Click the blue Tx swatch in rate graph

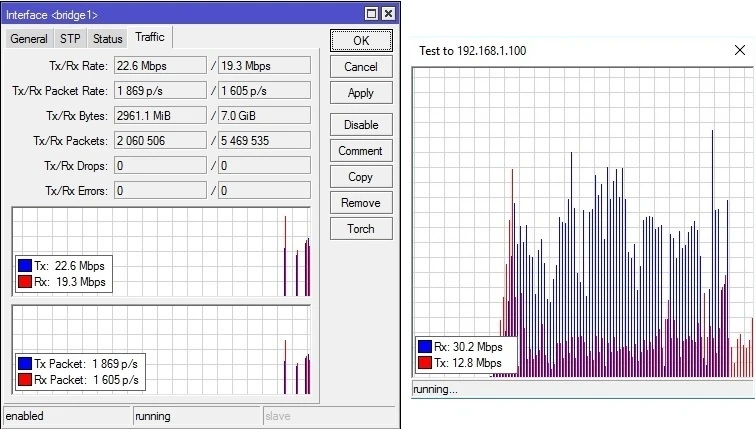pyautogui.click(x=25, y=266)
